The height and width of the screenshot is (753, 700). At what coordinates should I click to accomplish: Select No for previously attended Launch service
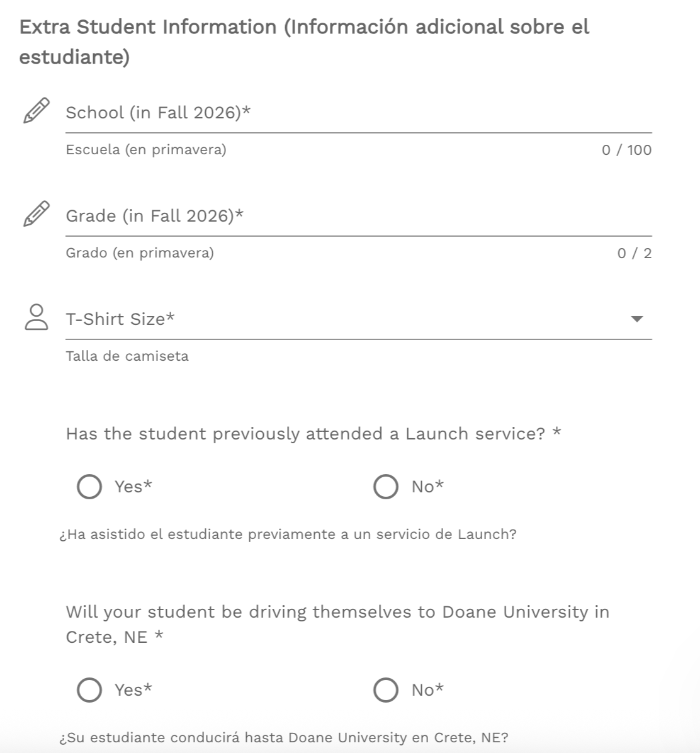(x=386, y=487)
